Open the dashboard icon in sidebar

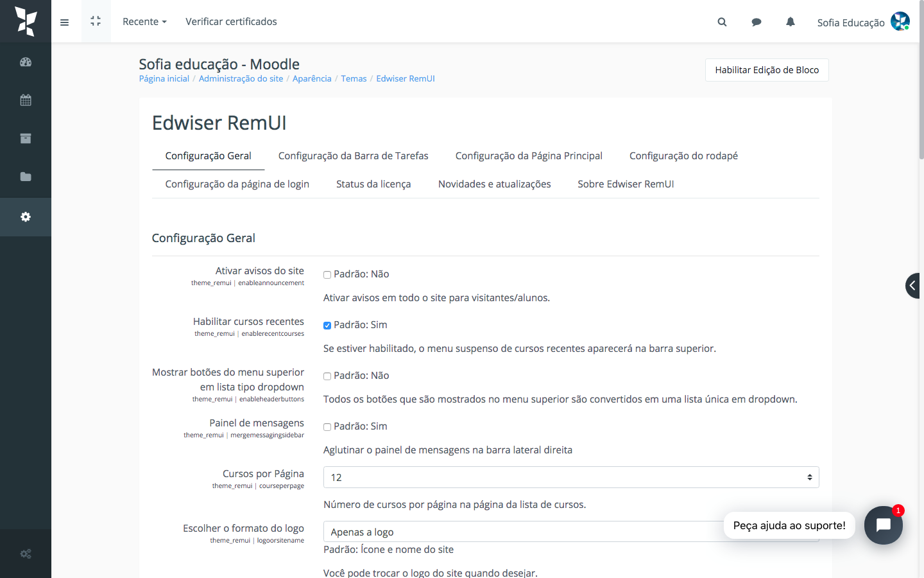tap(26, 62)
